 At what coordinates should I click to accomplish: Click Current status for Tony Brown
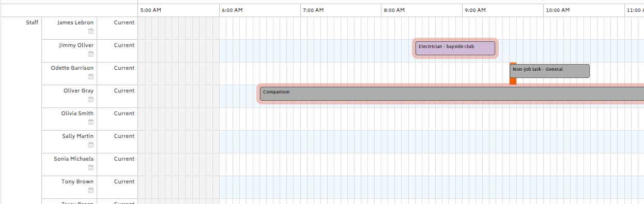[124, 182]
